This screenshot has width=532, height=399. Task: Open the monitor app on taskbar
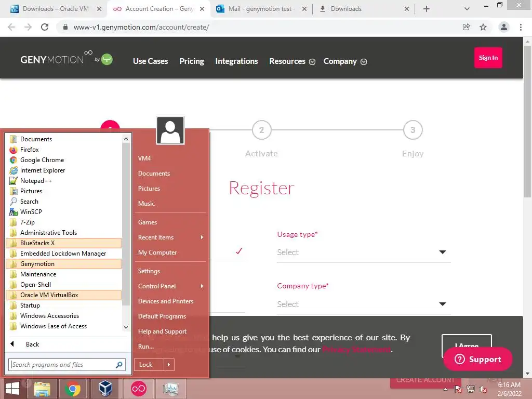[x=171, y=389]
